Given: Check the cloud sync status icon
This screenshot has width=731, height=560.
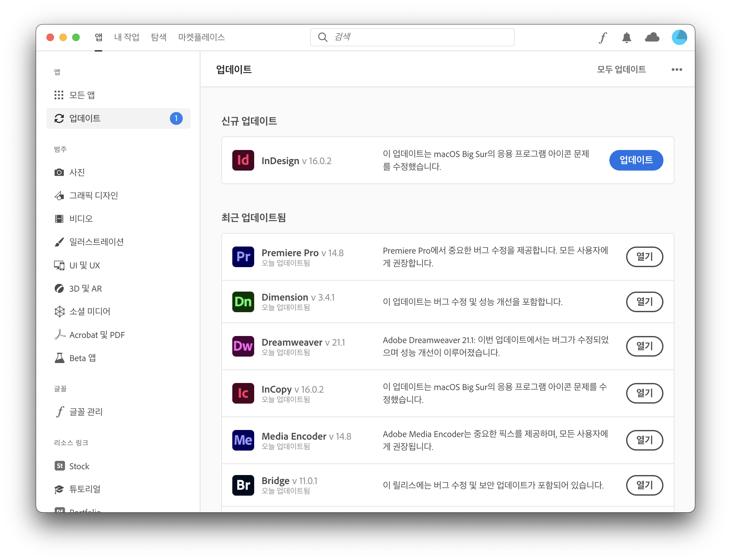Looking at the screenshot, I should [652, 37].
